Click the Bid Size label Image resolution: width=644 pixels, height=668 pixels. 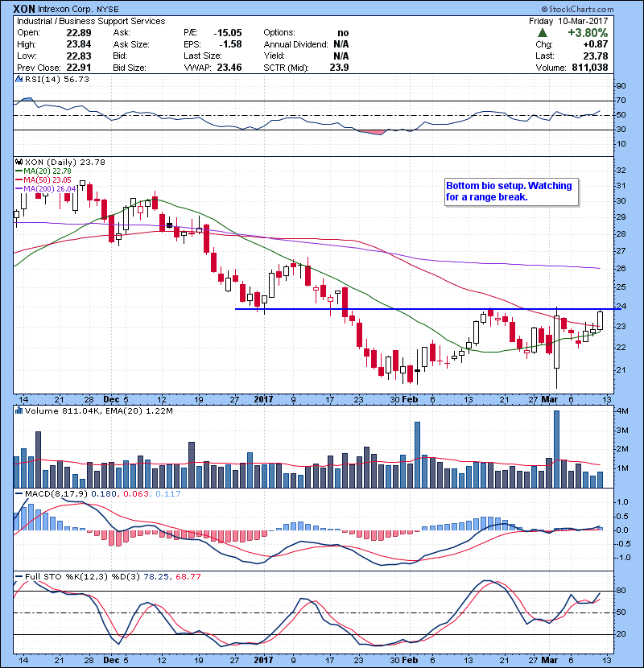tap(130, 68)
